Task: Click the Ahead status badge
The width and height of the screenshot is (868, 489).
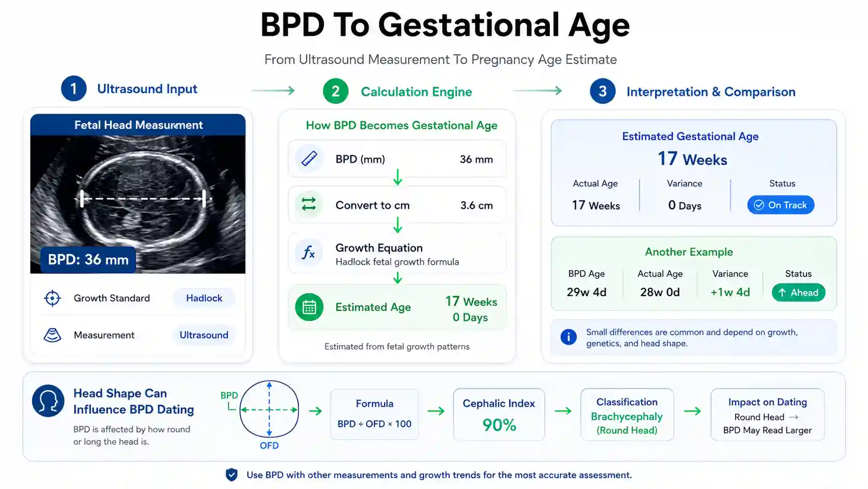Action: pyautogui.click(x=798, y=293)
